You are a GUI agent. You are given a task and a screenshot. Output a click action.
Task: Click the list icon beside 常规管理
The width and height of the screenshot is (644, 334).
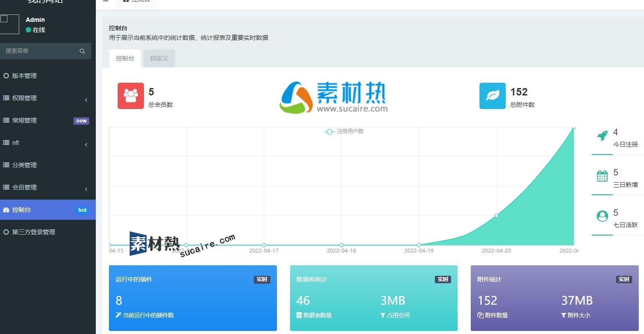coord(6,120)
